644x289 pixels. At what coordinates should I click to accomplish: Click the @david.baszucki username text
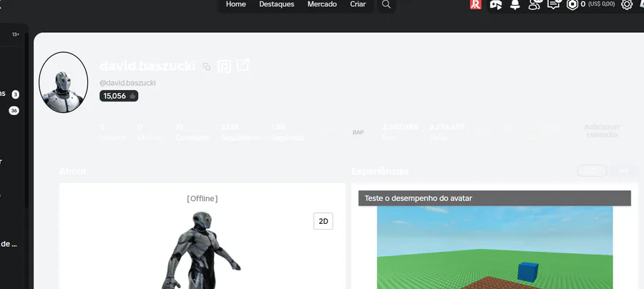pos(127,83)
